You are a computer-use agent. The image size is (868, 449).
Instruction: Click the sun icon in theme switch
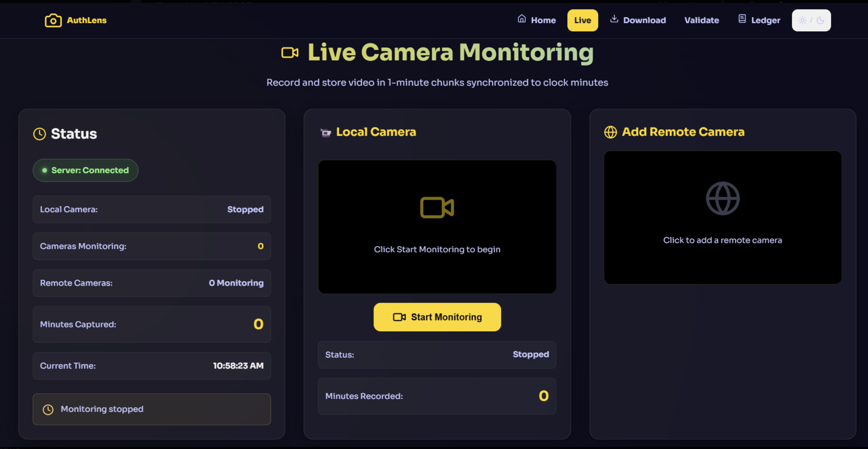coord(802,20)
